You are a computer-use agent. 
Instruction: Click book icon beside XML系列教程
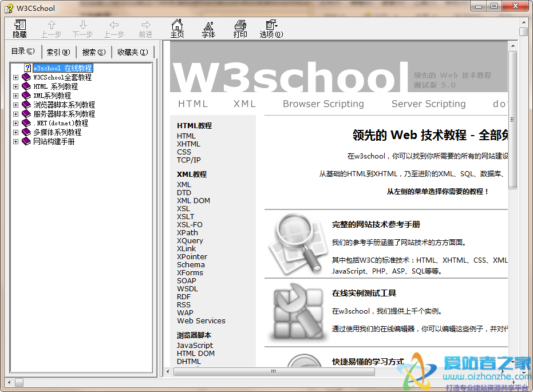[26, 96]
